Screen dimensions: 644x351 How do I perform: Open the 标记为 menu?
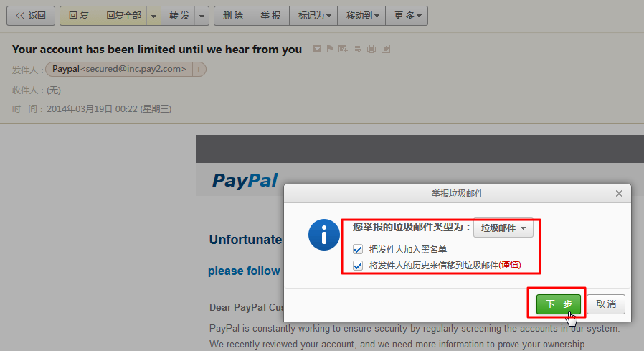pos(313,16)
